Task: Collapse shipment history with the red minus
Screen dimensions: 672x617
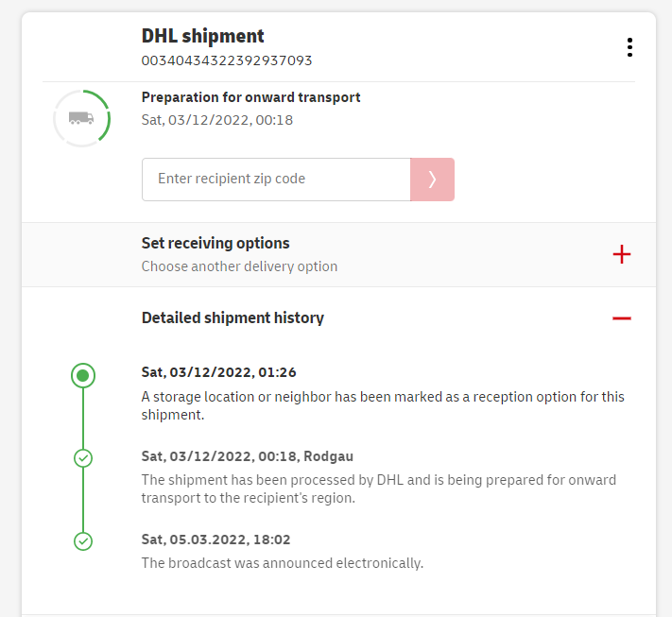Action: pos(621,318)
